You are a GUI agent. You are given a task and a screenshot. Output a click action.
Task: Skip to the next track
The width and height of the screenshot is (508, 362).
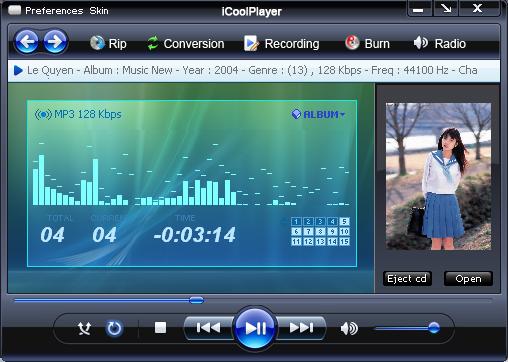tap(301, 328)
